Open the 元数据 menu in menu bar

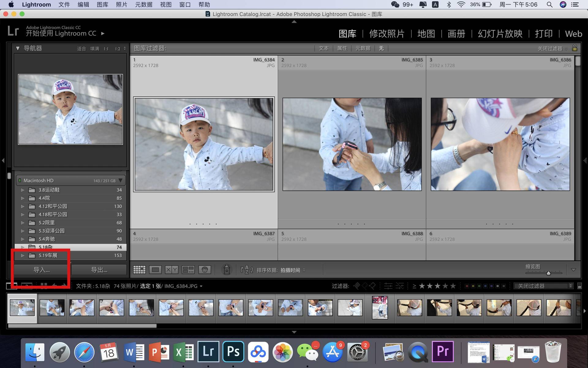tap(144, 5)
